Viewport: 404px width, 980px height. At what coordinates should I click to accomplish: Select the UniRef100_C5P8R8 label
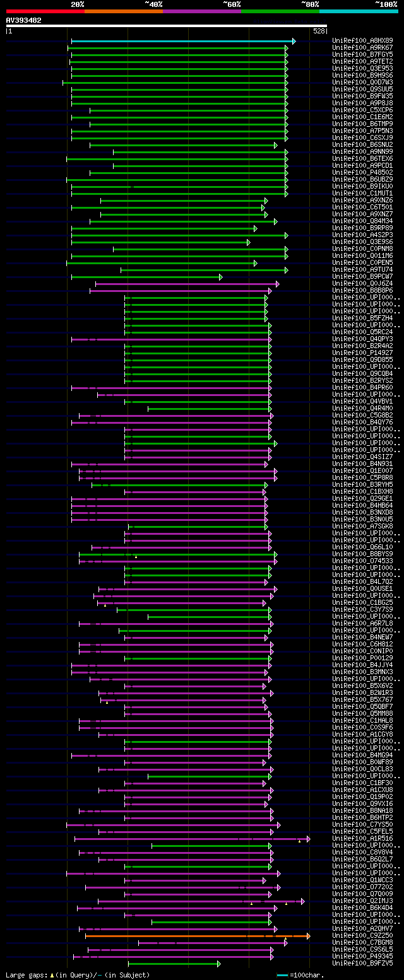click(362, 478)
